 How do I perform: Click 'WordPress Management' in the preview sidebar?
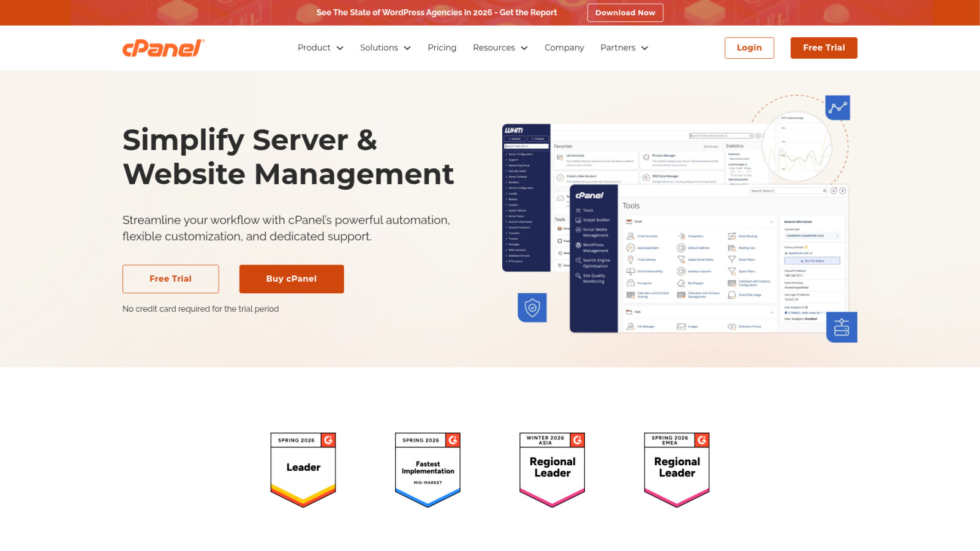(x=592, y=248)
